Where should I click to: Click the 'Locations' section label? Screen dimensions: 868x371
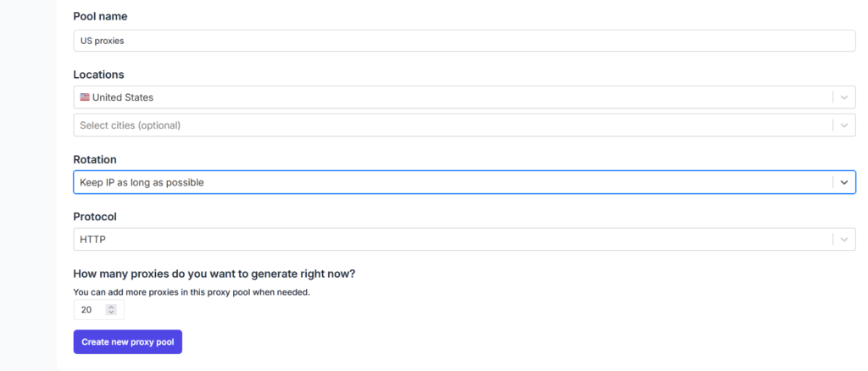point(98,75)
